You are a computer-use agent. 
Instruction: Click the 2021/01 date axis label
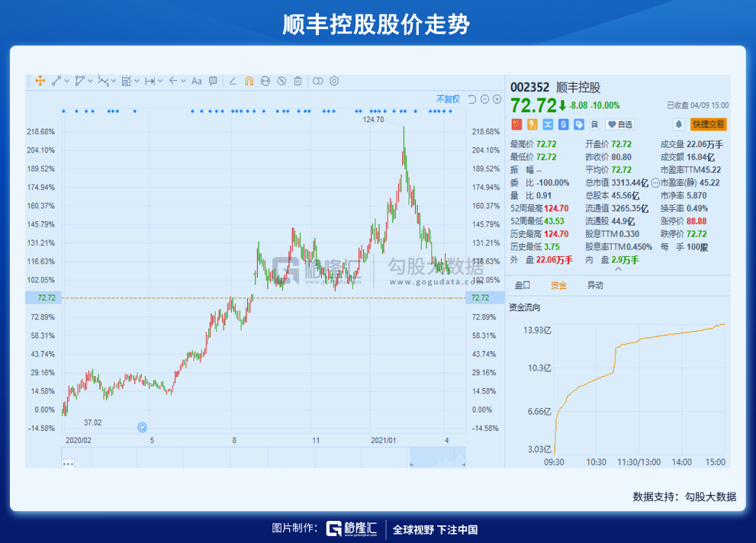[x=383, y=440]
